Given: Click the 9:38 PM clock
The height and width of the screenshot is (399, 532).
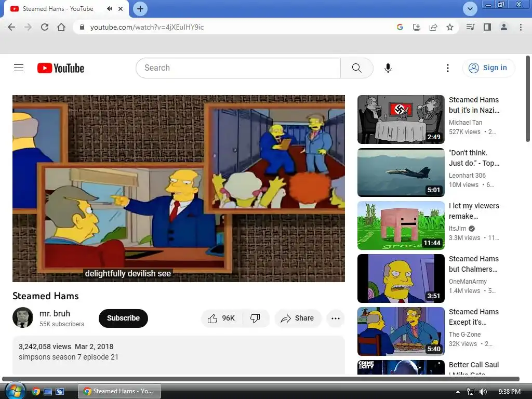Looking at the screenshot, I should (x=509, y=392).
